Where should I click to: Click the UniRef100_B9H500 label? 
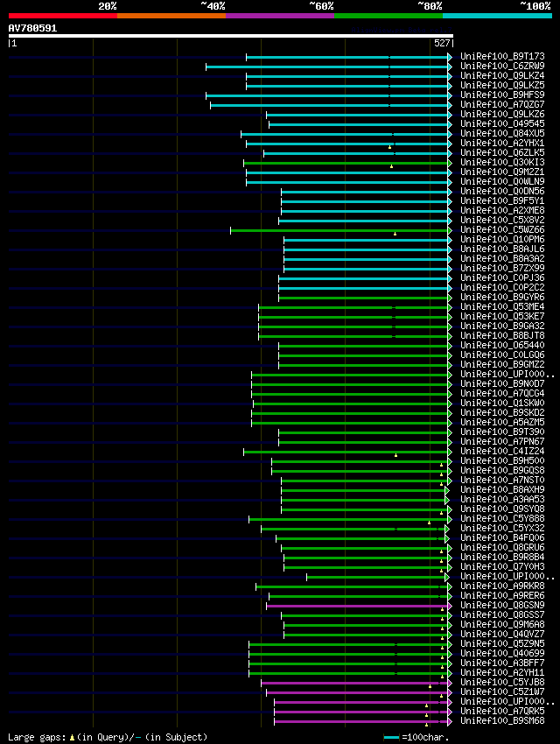click(502, 460)
